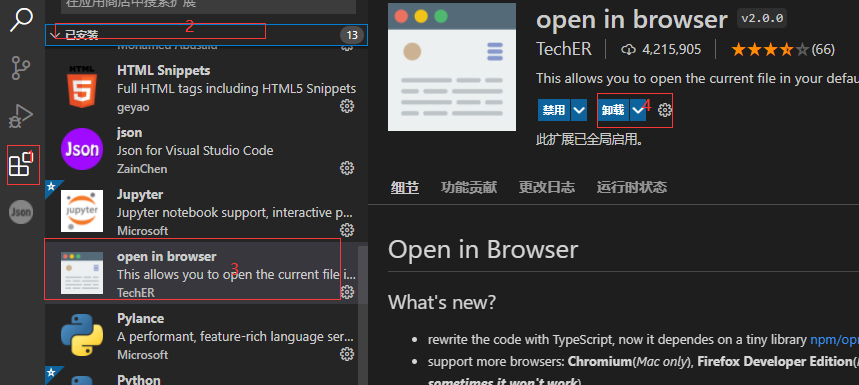
Task: Click the installed count badge 13
Action: click(x=352, y=36)
